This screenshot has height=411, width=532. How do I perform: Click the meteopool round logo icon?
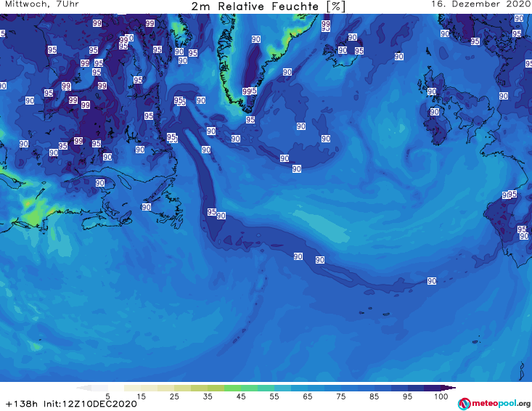pos(464,404)
